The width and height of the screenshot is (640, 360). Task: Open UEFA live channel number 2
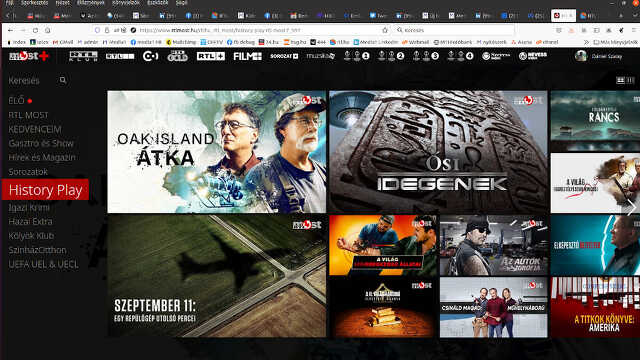(391, 56)
